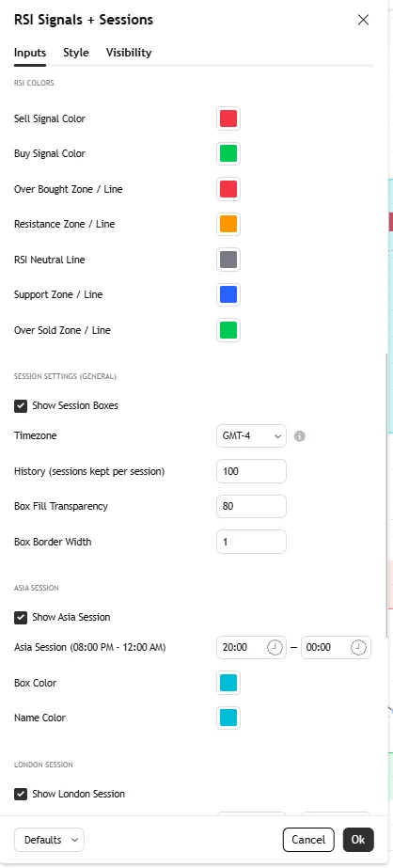Open Asia session Box Color swatch
393x868 pixels.
click(228, 683)
